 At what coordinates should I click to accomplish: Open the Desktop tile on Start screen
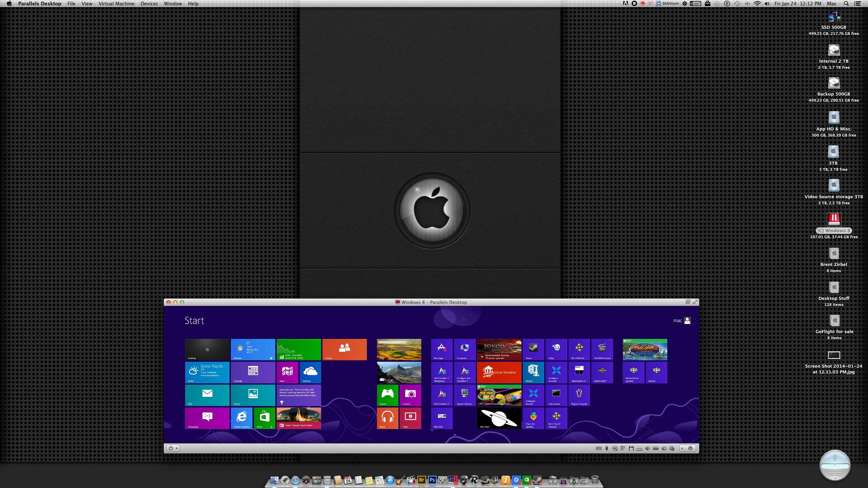point(207,349)
